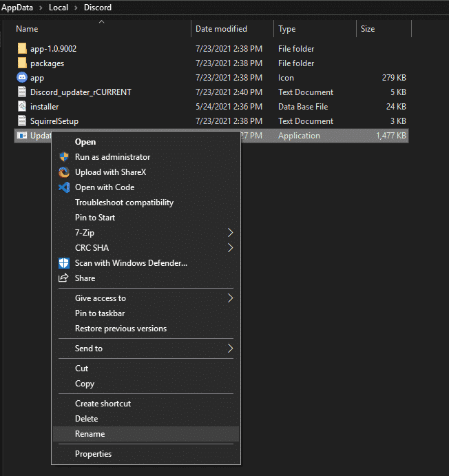
Task: Click the app-1.0.9002 folder icon
Action: pos(22,49)
